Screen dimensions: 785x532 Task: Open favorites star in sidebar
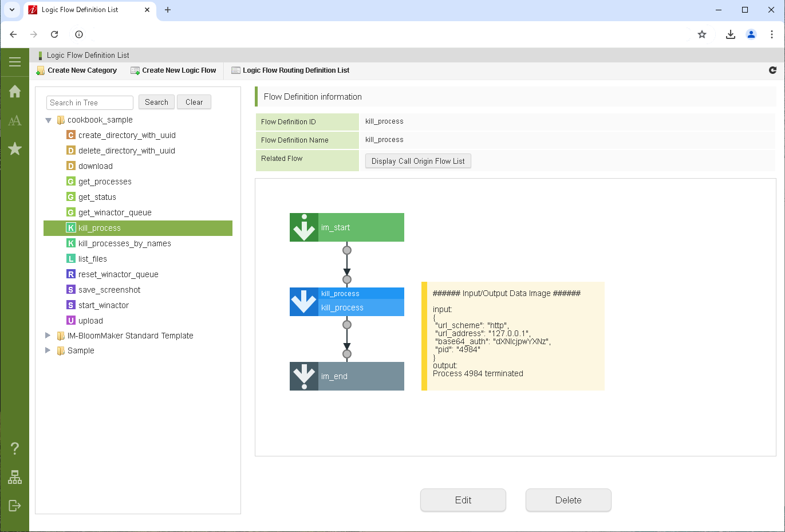tap(15, 149)
